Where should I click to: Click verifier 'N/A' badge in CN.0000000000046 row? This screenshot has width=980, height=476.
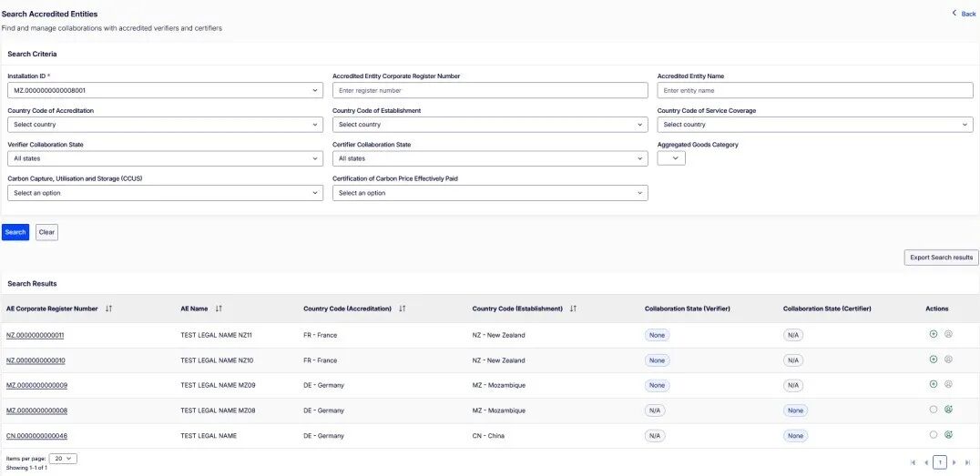tap(655, 435)
